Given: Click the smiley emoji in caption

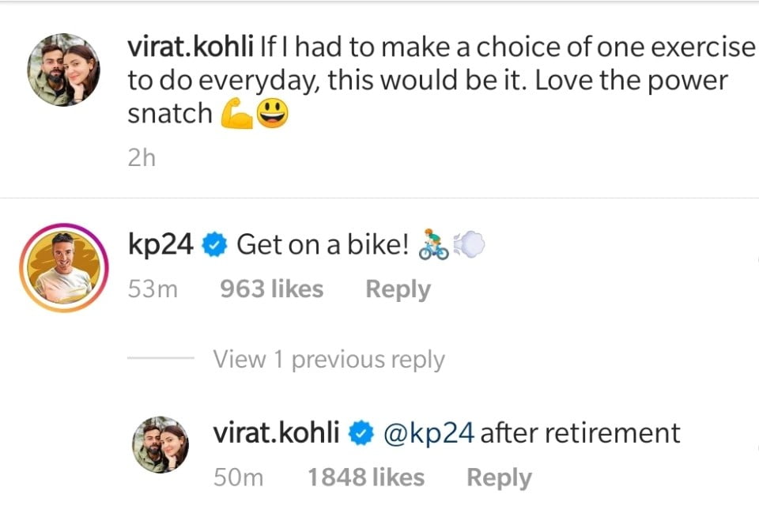Looking at the screenshot, I should click(272, 115).
